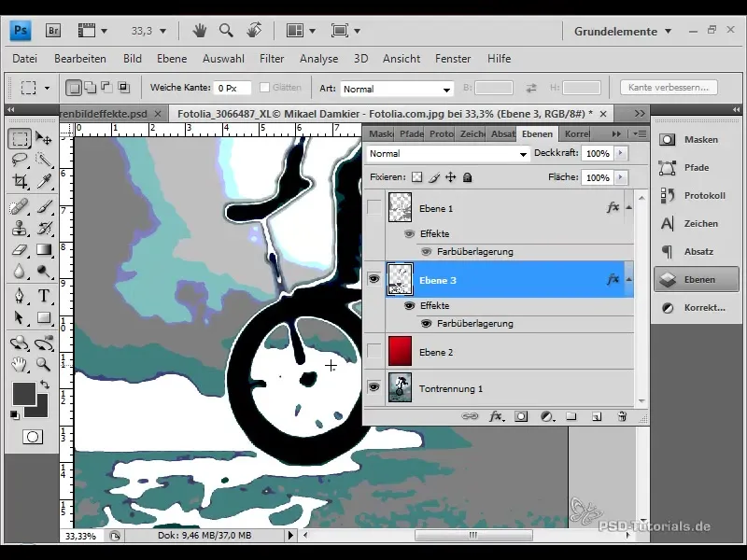This screenshot has height=560, width=747.
Task: Select the Healing Brush tool
Action: pos(20,207)
